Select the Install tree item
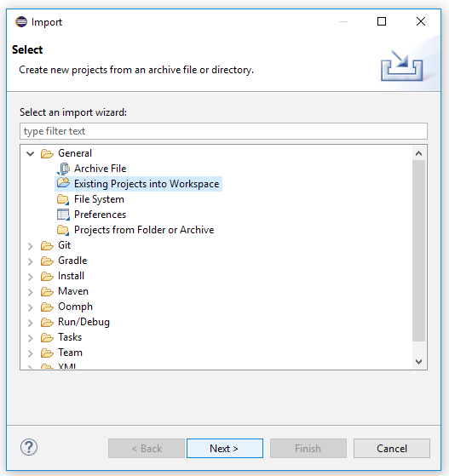Viewport: 449px width, 476px height. click(71, 276)
